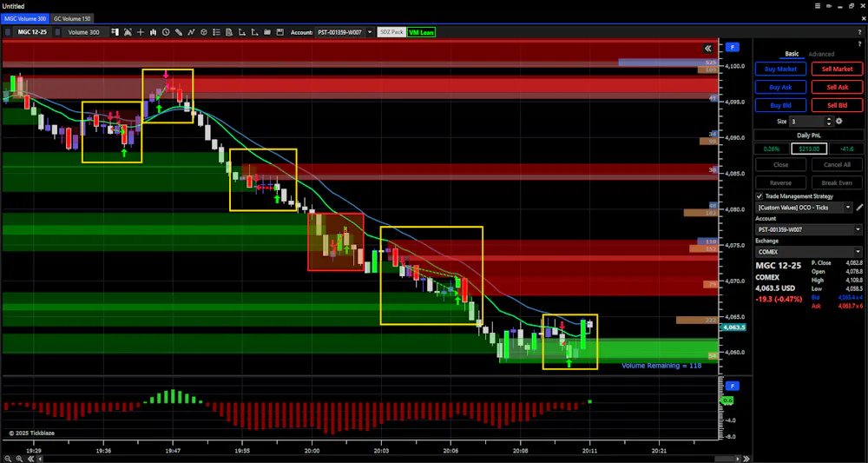Edit trade strategy with the pencil icon
This screenshot has width=868, height=463.
859,207
